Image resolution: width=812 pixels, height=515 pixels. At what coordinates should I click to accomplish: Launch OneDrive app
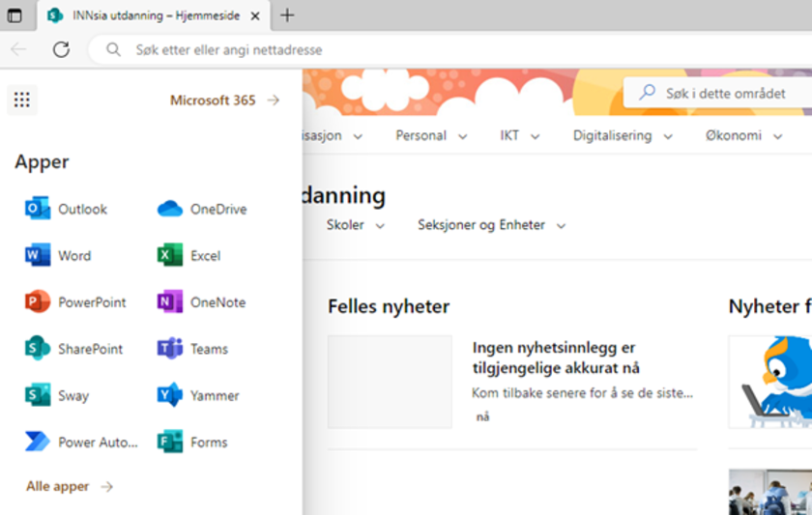[202, 209]
